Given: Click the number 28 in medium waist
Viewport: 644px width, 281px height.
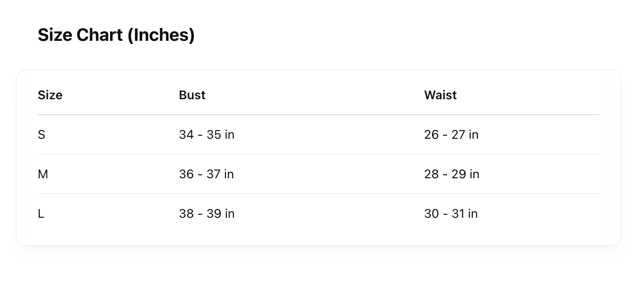Looking at the screenshot, I should click(x=431, y=174).
